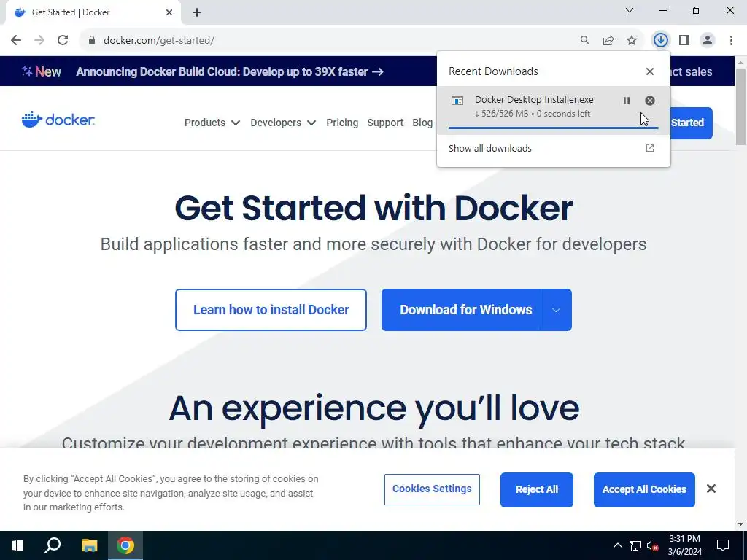Cancel the Docker Desktop Installer download

pyautogui.click(x=649, y=101)
